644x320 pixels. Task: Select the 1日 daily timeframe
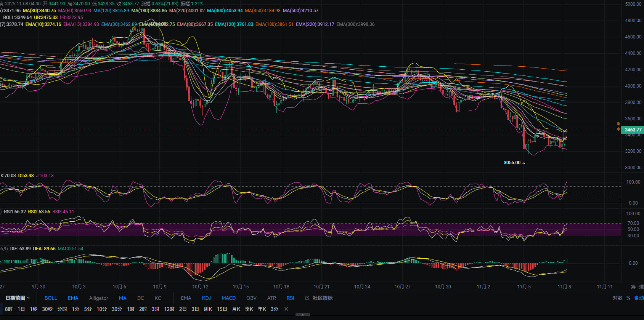tap(21, 309)
